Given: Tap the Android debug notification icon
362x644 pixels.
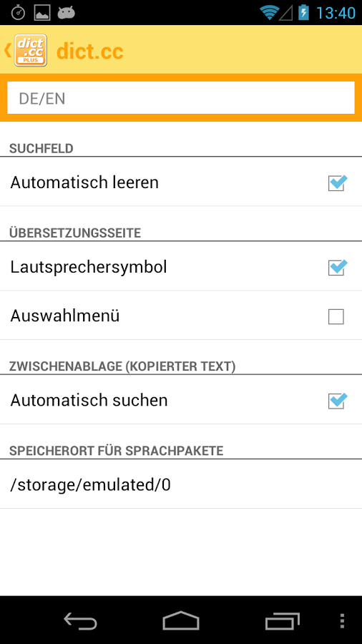Looking at the screenshot, I should (x=66, y=13).
